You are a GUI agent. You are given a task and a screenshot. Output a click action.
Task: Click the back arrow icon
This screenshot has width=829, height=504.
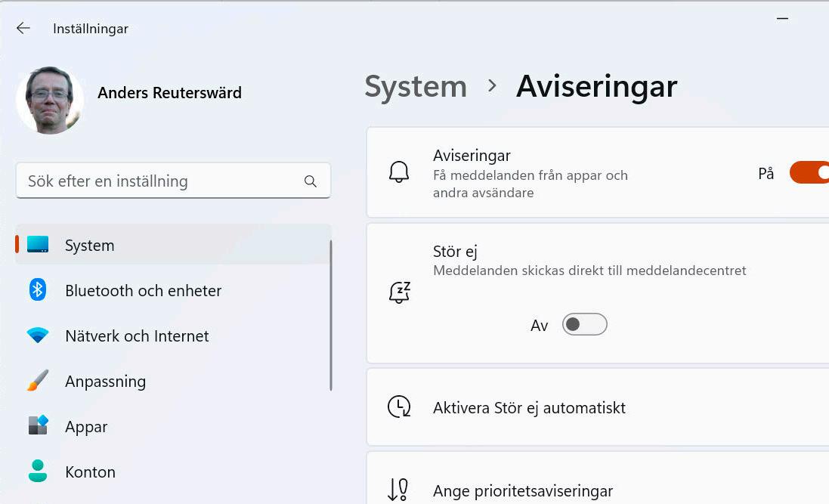point(23,29)
